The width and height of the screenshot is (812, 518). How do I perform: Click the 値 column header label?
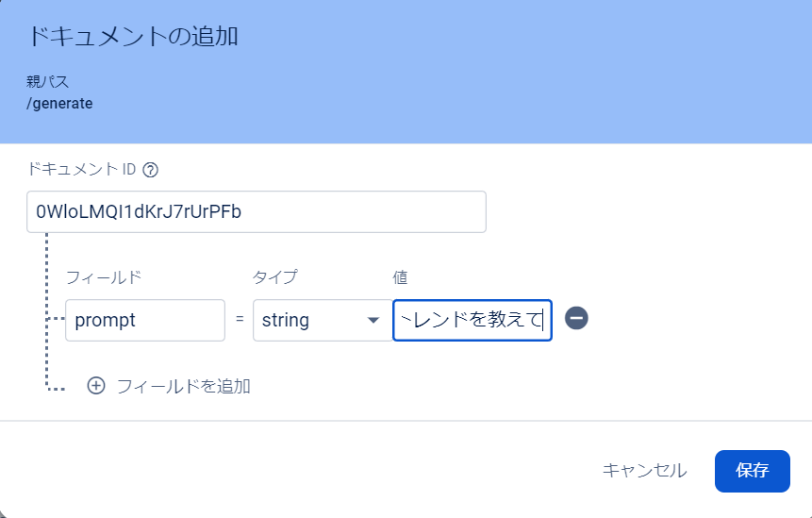pyautogui.click(x=400, y=277)
